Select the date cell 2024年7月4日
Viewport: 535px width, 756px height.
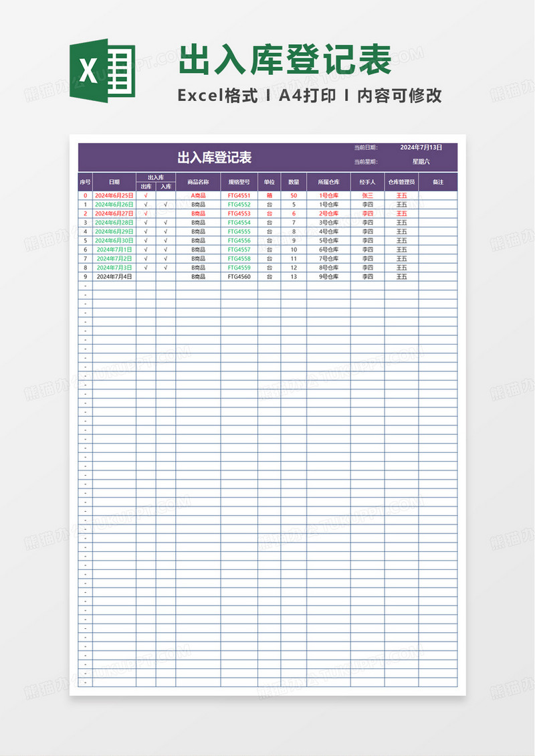(x=114, y=277)
